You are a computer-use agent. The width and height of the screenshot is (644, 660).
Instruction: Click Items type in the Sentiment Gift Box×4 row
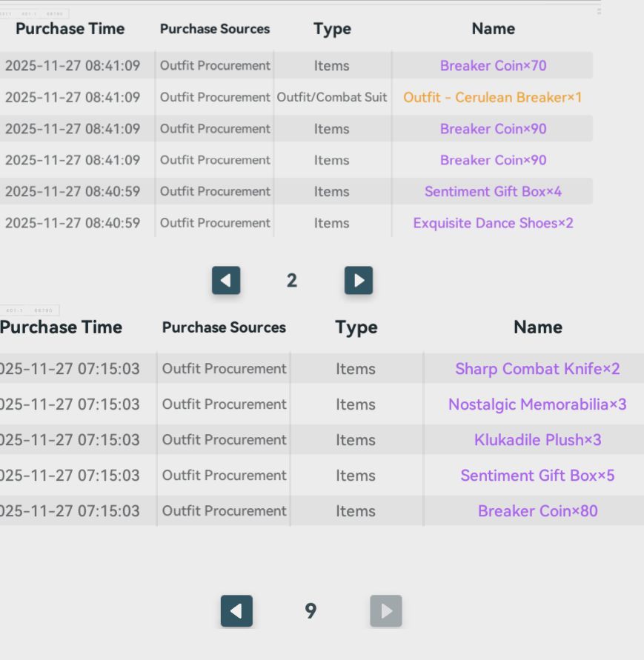click(331, 192)
